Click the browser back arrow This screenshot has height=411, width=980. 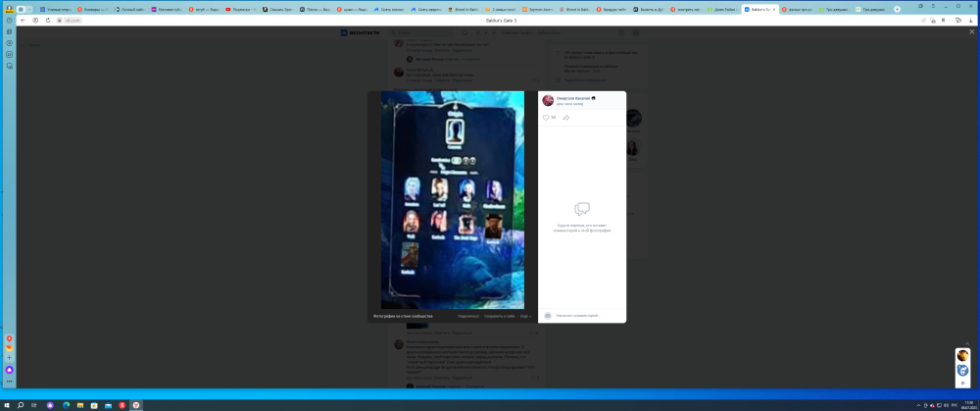23,20
